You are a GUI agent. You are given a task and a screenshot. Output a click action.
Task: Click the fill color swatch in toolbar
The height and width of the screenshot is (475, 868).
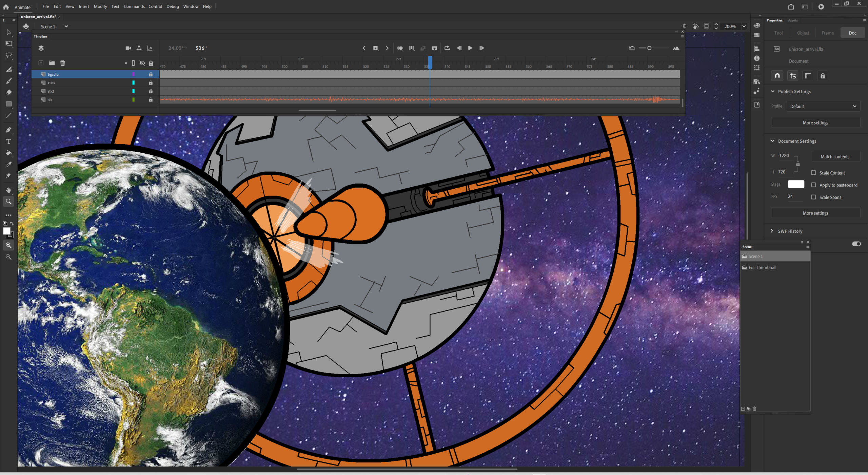click(6, 231)
